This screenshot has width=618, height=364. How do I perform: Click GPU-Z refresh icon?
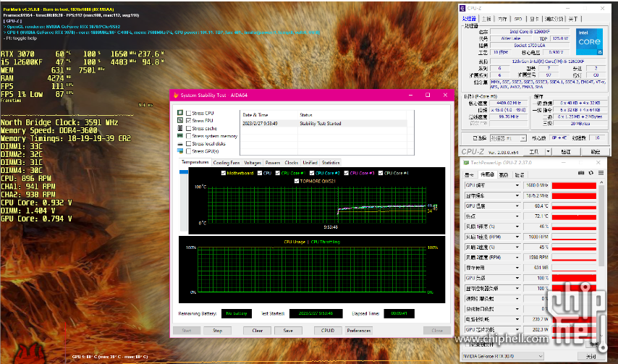(x=591, y=172)
